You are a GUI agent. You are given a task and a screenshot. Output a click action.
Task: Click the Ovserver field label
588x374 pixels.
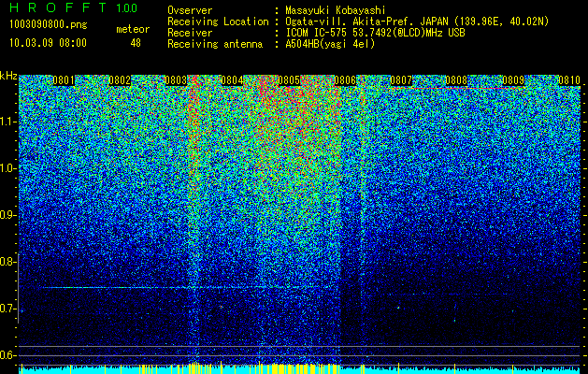click(x=190, y=10)
